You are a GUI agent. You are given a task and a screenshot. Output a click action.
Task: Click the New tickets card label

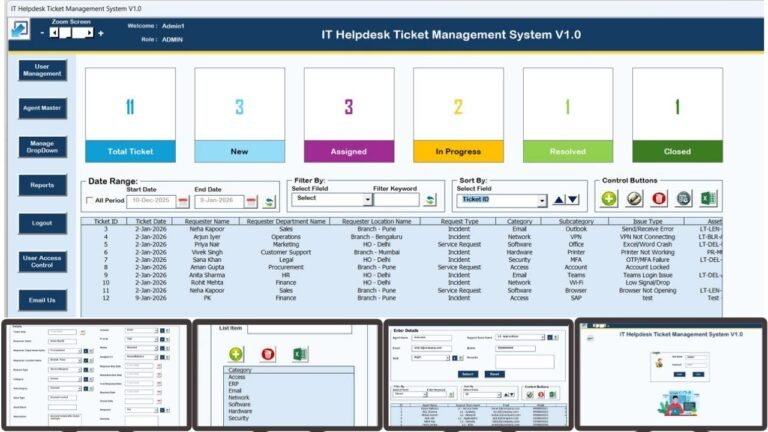[240, 151]
